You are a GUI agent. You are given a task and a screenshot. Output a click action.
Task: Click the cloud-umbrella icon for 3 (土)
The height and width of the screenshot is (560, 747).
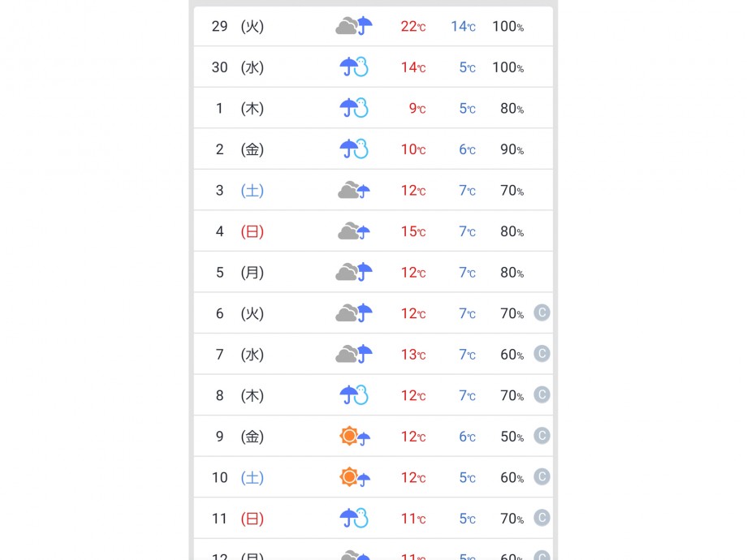[x=354, y=190]
